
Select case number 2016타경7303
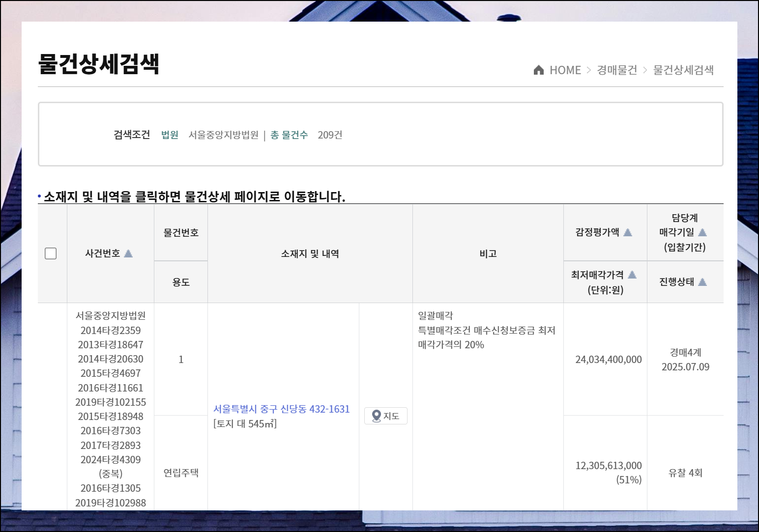click(x=111, y=431)
